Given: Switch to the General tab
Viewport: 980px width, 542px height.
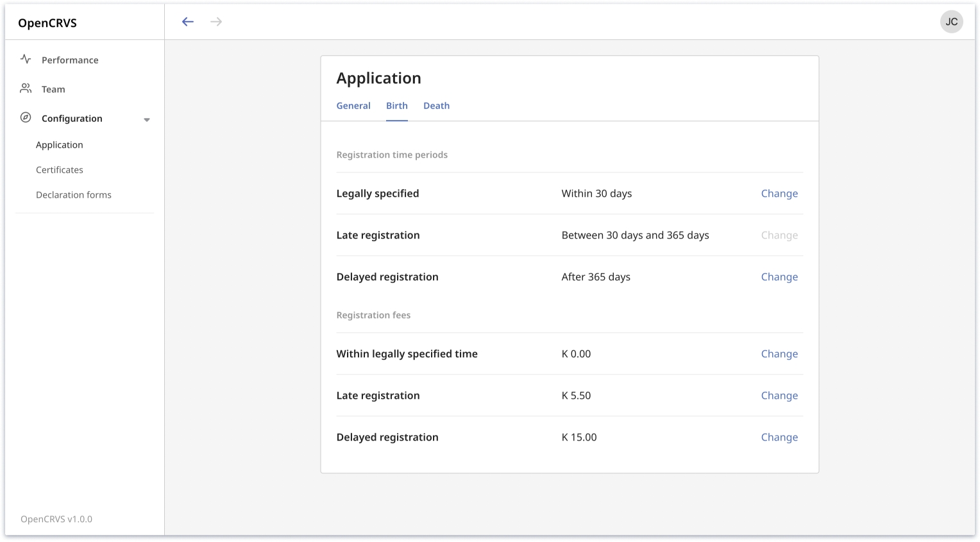Looking at the screenshot, I should [353, 106].
